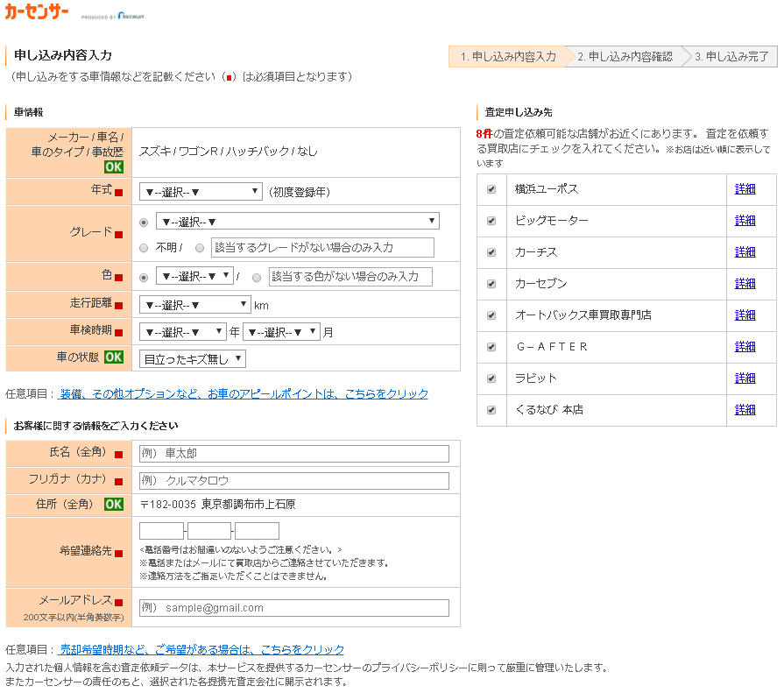Click メールアドレス input field
Viewport: 784px width, 693px height.
pyautogui.click(x=294, y=608)
